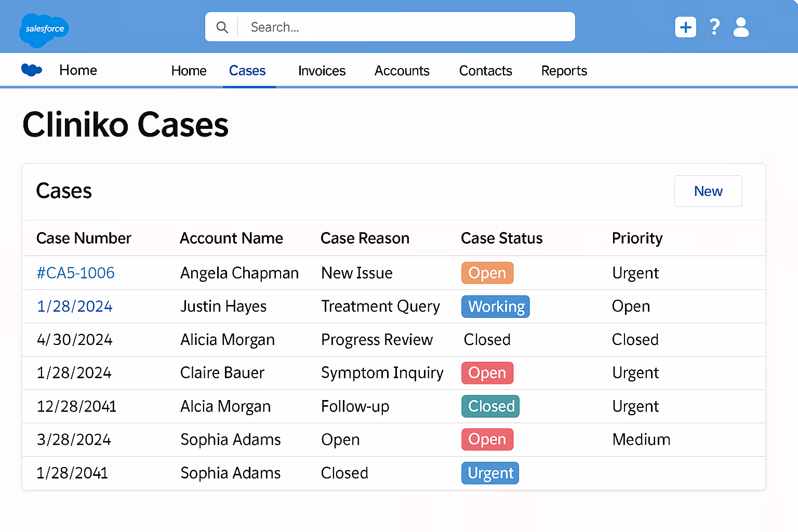Open the Contacts tab
The image size is (798, 532).
tap(485, 71)
